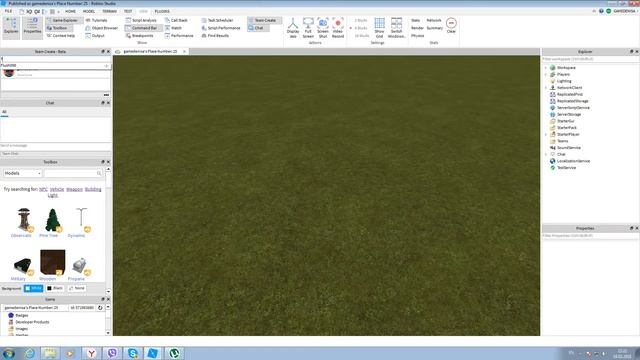Expand the Players node in Explorer
The height and width of the screenshot is (360, 640).
click(x=546, y=74)
